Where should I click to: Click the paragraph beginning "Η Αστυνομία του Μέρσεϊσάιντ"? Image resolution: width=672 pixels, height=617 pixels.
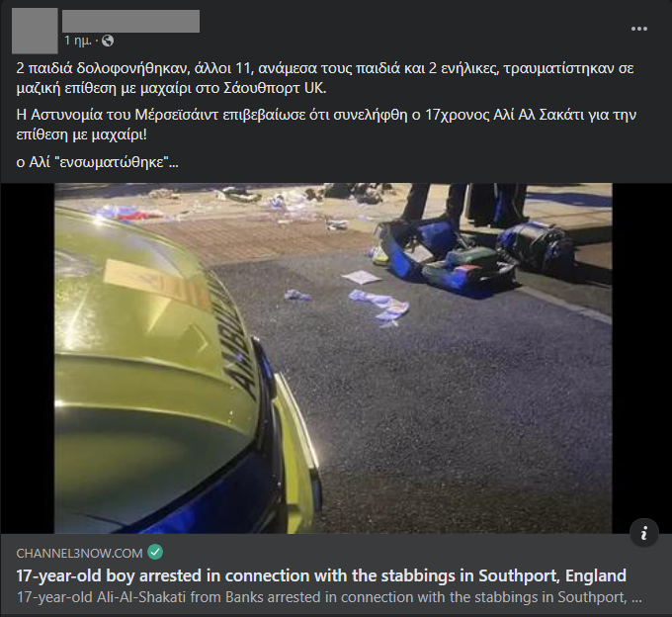[x=326, y=125]
